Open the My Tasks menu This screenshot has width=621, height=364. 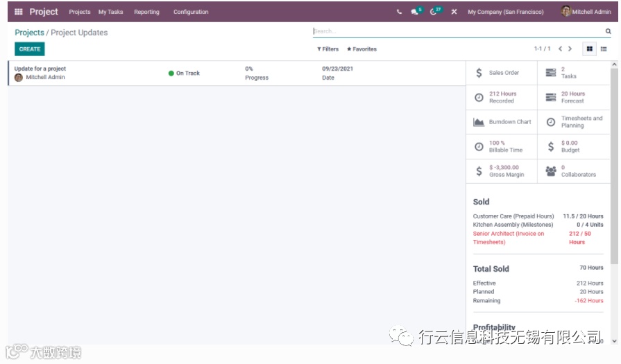point(110,12)
